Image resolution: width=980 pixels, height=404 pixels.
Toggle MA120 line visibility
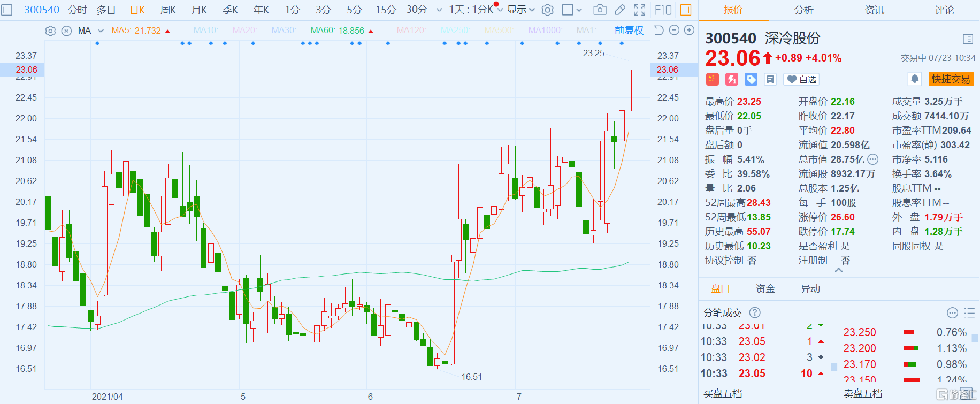[411, 31]
